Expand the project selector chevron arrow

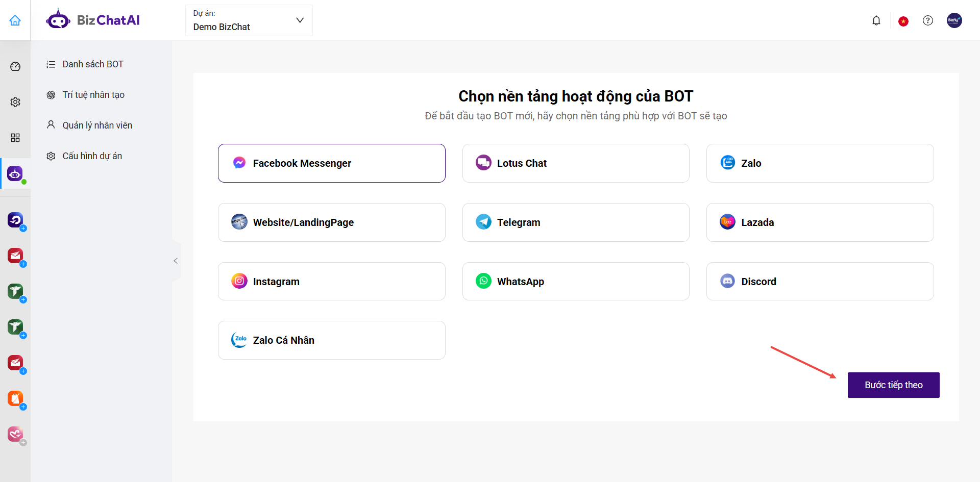pyautogui.click(x=300, y=20)
